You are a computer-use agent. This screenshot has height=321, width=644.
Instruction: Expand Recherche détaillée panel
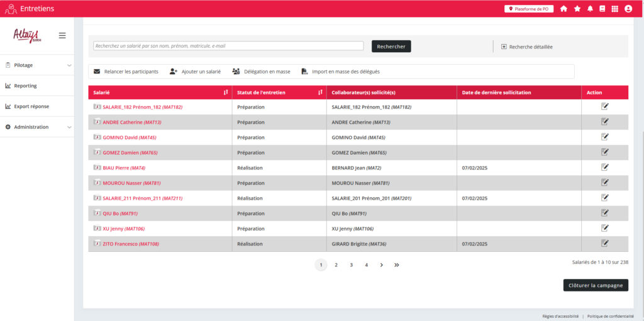tap(527, 46)
